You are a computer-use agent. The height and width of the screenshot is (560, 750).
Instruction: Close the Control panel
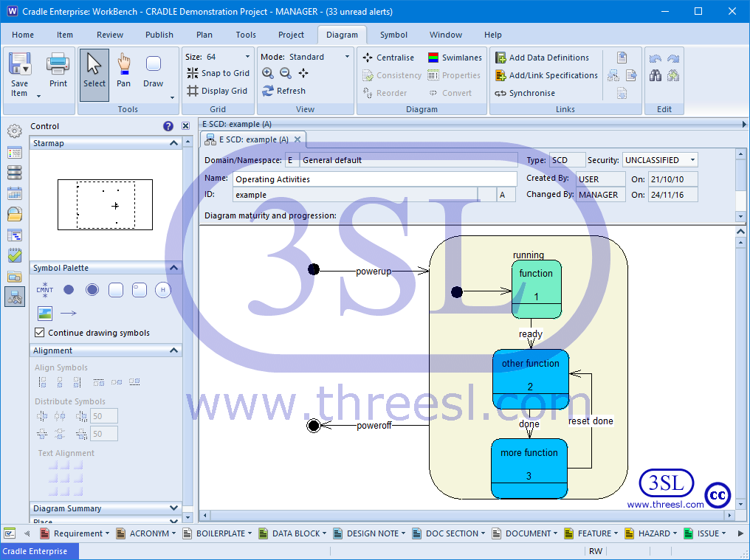click(185, 125)
